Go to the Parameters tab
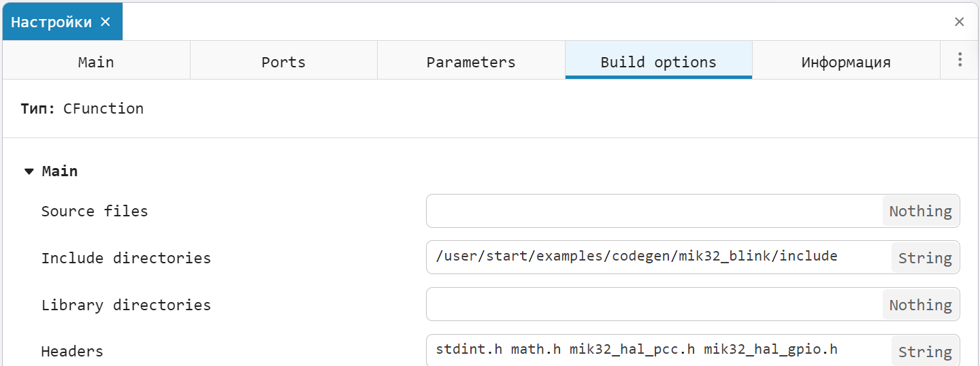 (x=471, y=62)
